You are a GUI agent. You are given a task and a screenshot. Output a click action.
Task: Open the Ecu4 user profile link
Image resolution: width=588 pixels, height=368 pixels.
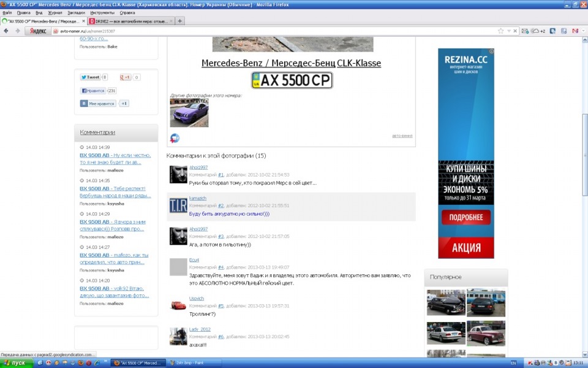(x=194, y=260)
